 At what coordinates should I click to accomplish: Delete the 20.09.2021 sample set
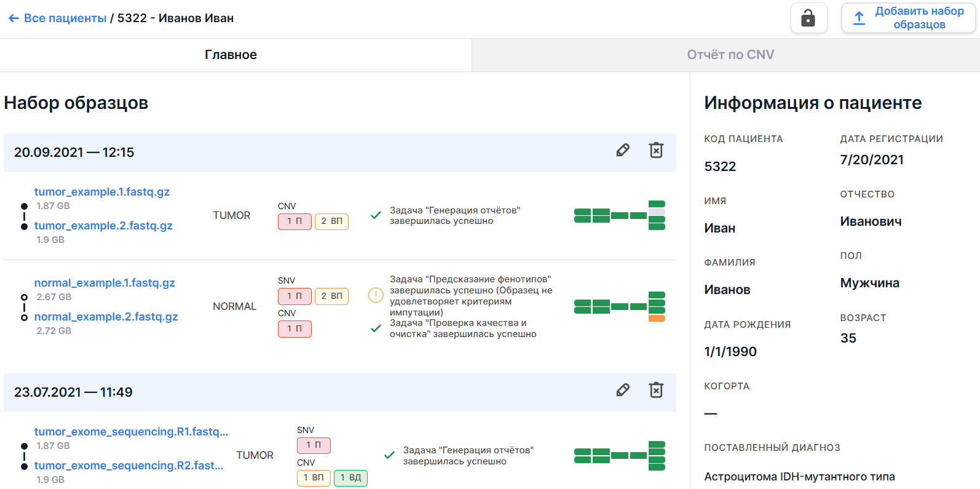click(x=656, y=151)
